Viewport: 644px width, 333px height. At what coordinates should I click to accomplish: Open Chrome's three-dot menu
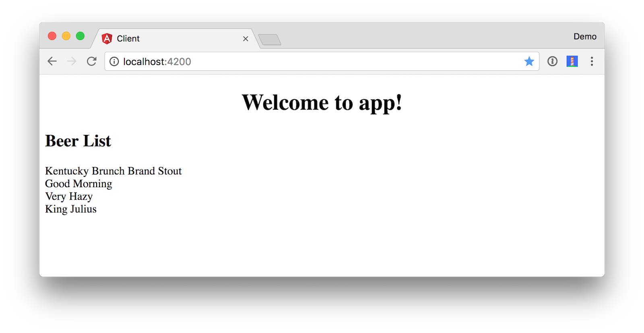click(592, 61)
